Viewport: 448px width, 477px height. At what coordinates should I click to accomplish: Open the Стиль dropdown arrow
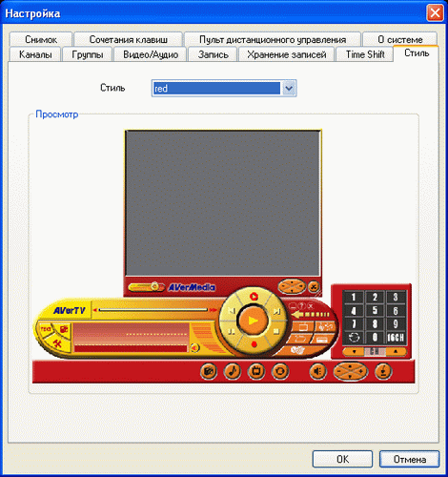289,88
